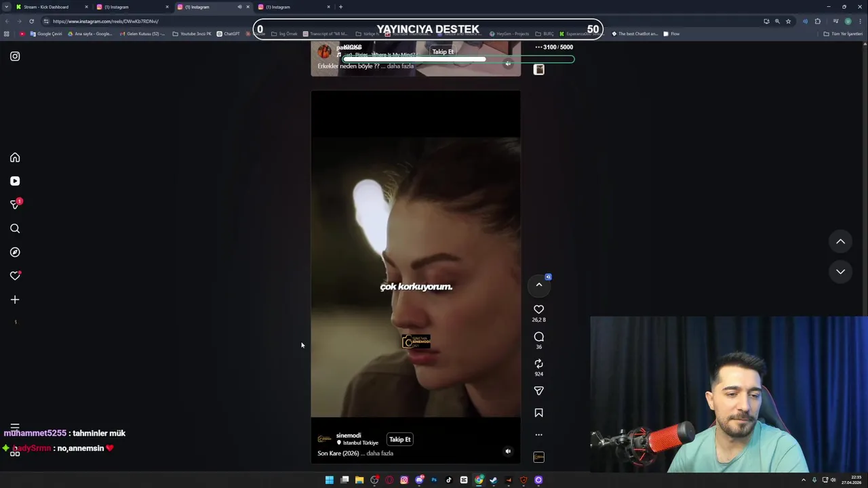Open audio thumbnail of sinemodi reel
The width and height of the screenshot is (868, 488).
[539, 457]
